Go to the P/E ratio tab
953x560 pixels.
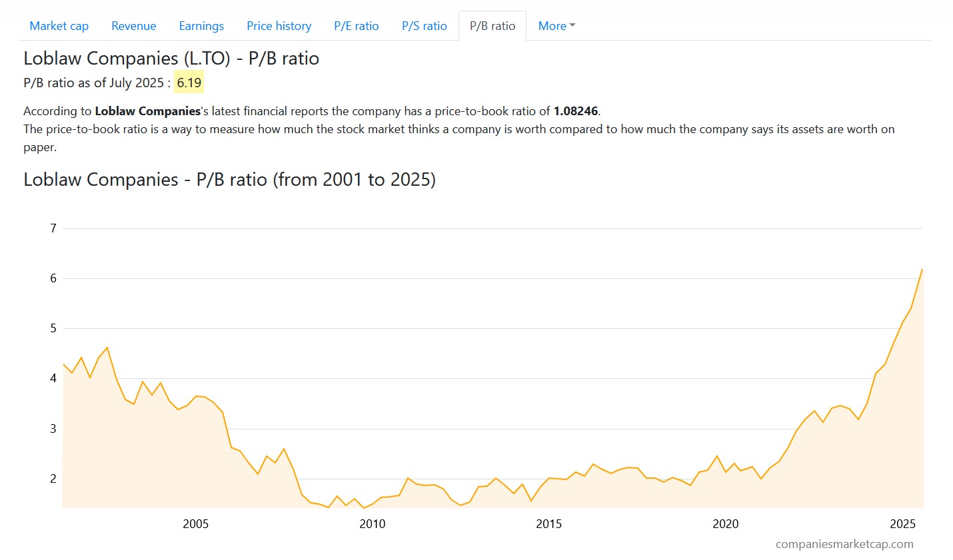[x=356, y=26]
